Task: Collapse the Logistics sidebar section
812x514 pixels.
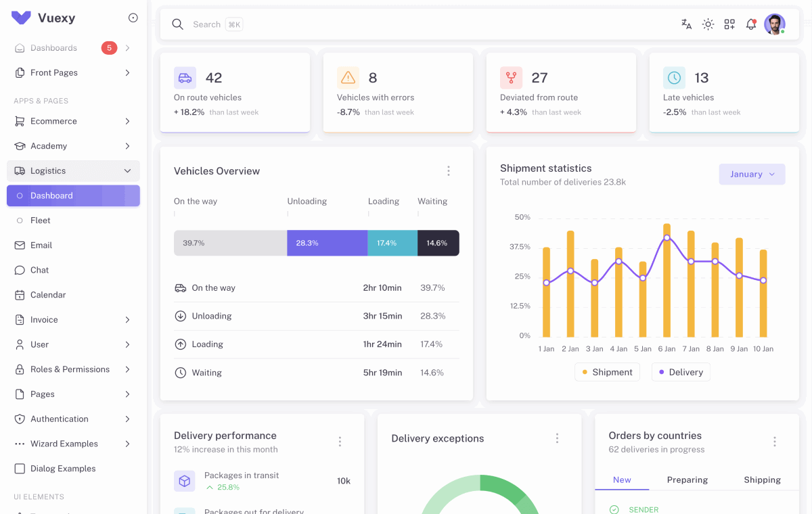Action: click(x=72, y=170)
